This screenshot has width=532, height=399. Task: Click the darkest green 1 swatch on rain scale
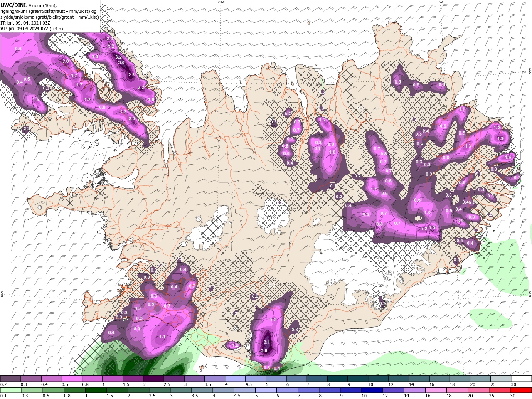pyautogui.click(x=96, y=390)
